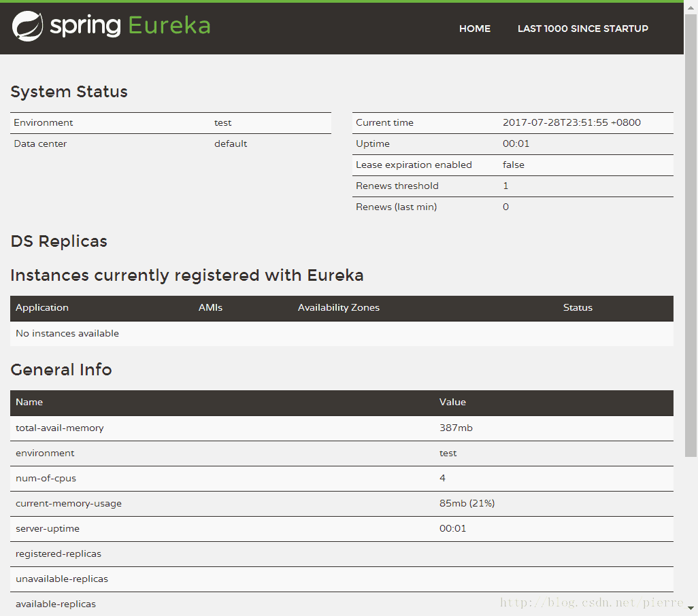This screenshot has height=616, width=698.
Task: Select the 85mb (21%) usage value
Action: coord(467,503)
